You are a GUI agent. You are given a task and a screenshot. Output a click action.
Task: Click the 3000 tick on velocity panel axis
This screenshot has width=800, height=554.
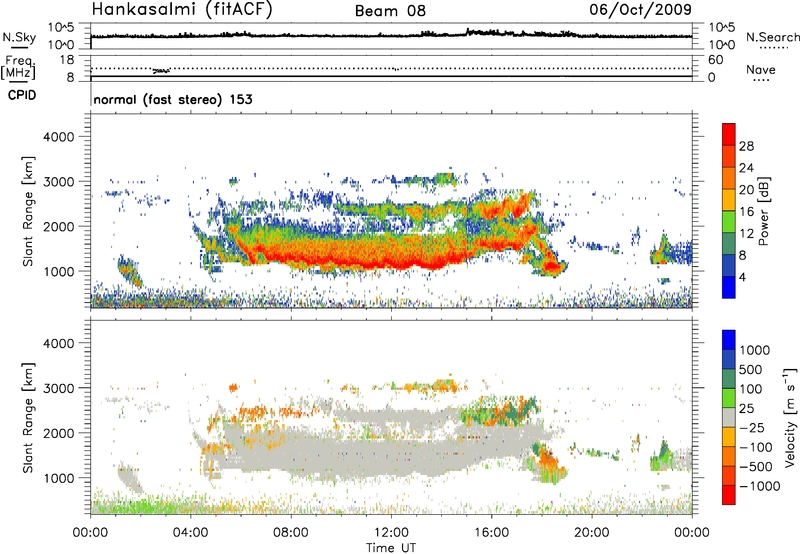click(58, 388)
